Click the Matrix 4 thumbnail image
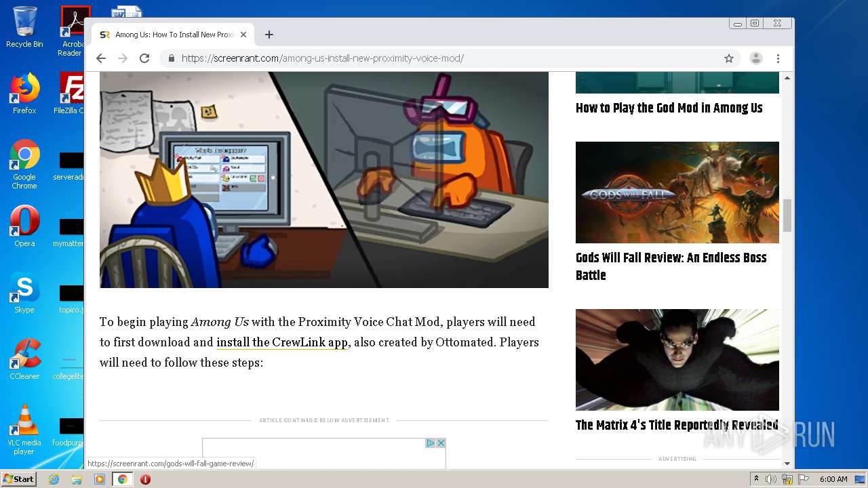The width and height of the screenshot is (868, 488). point(677,360)
